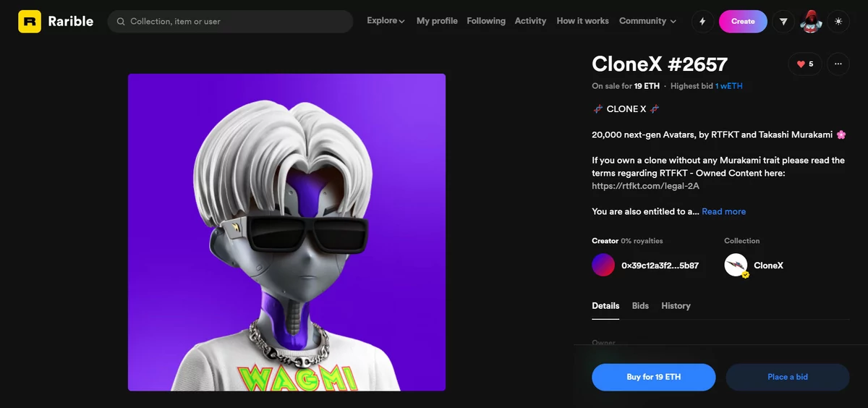Click the filter funnel icon in header
Viewport: 868px width, 408px height.
click(x=783, y=22)
